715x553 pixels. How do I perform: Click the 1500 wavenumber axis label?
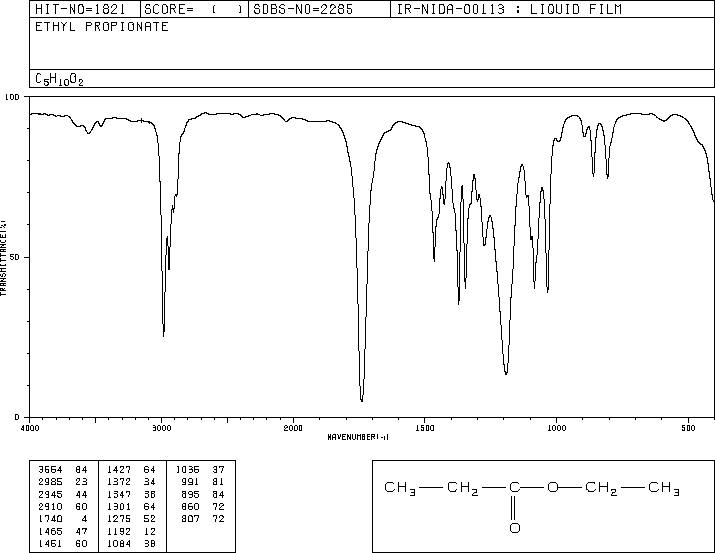(425, 428)
